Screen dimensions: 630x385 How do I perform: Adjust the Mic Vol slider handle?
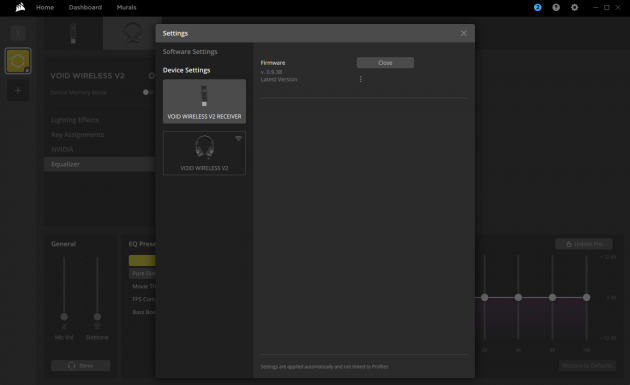point(64,317)
